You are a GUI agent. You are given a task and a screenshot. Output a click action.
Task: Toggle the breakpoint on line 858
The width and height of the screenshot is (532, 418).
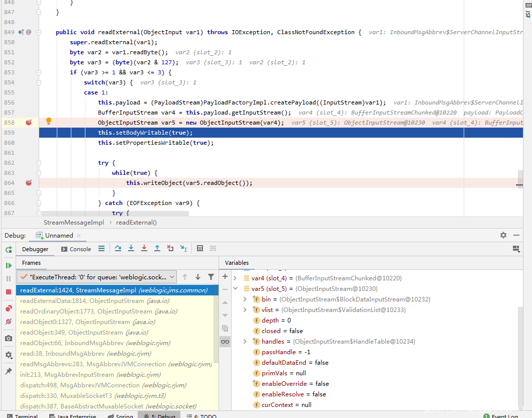click(29, 123)
